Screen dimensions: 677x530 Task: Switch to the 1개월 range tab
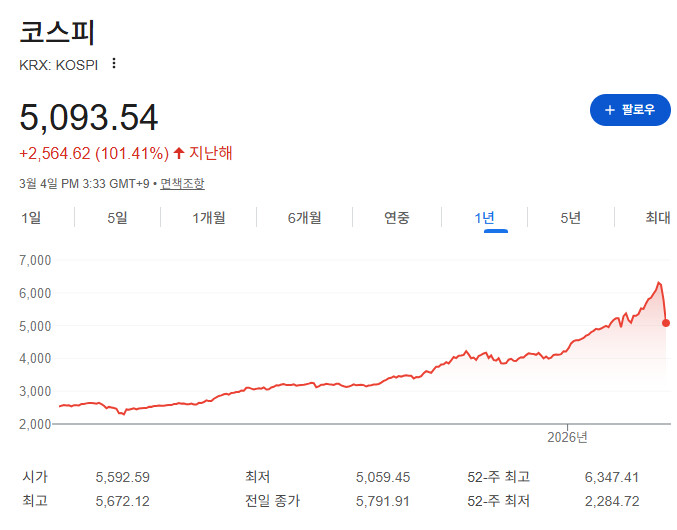point(209,218)
